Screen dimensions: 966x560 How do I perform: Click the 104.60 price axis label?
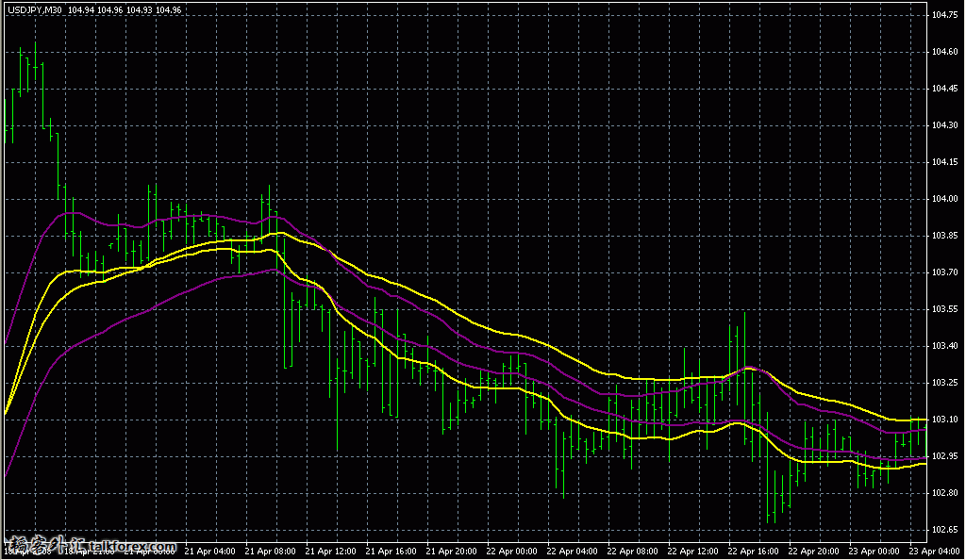click(x=945, y=52)
